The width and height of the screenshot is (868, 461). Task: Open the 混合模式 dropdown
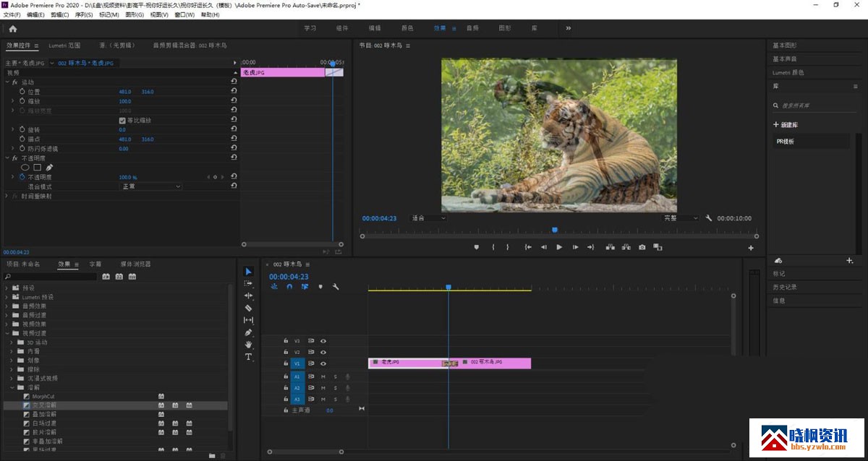pos(150,186)
